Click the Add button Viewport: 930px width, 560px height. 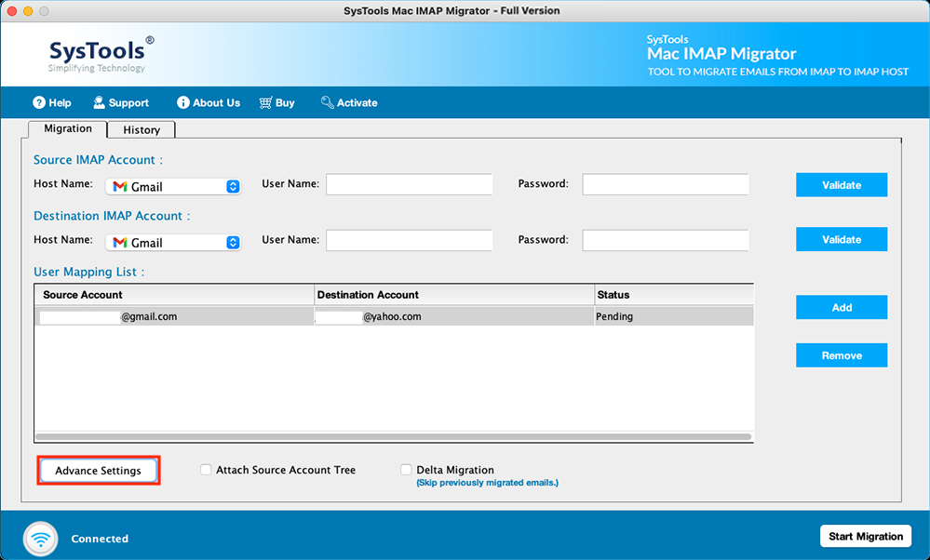click(842, 307)
